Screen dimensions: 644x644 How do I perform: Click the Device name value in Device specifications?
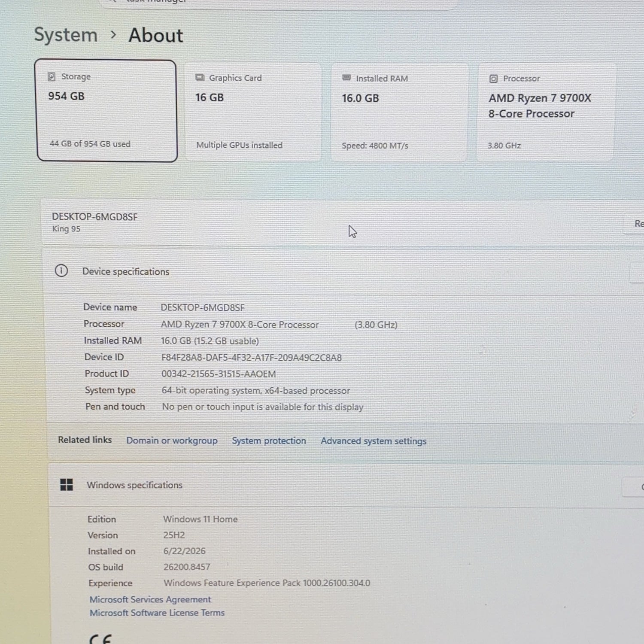point(203,307)
